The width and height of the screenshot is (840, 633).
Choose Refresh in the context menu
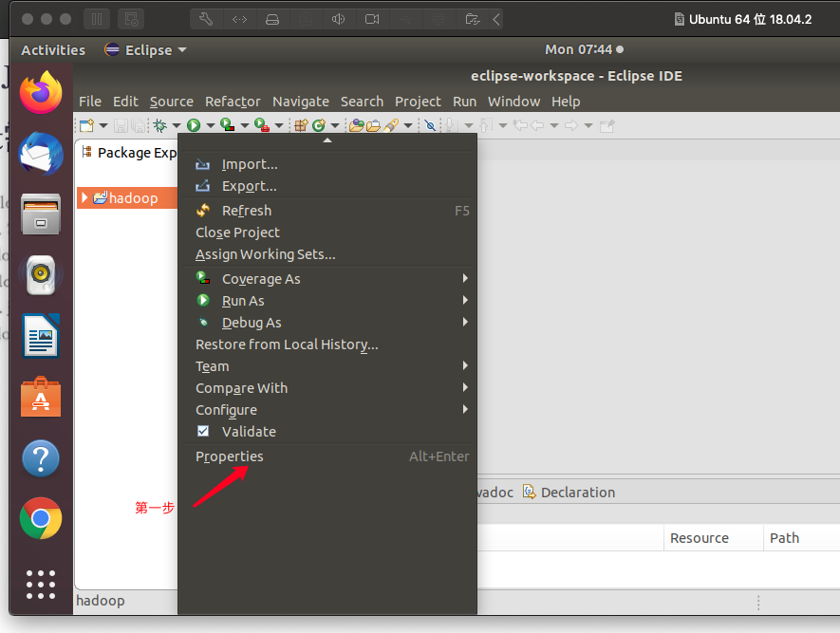pos(327,211)
